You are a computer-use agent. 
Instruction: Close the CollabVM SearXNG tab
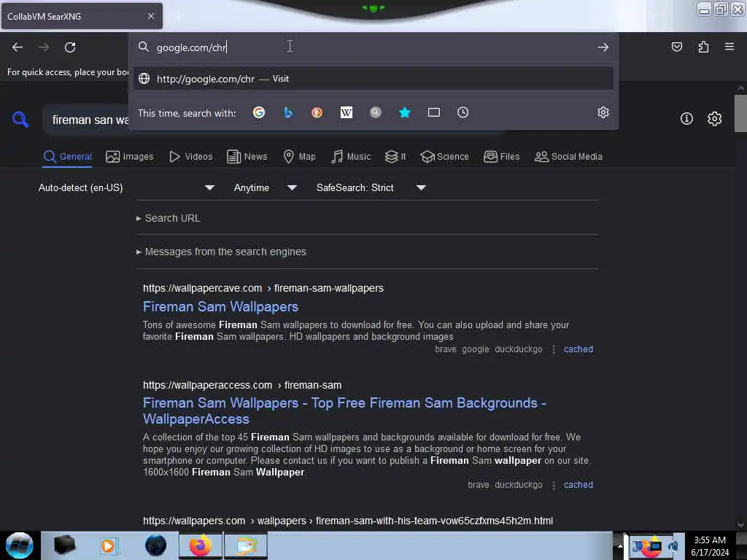151,16
